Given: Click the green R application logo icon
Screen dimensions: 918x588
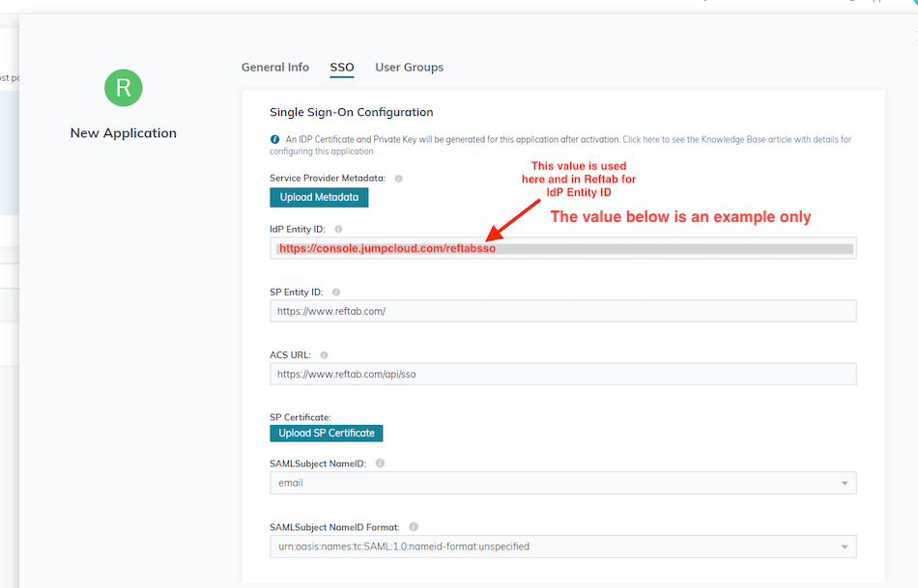Looking at the screenshot, I should pyautogui.click(x=123, y=88).
